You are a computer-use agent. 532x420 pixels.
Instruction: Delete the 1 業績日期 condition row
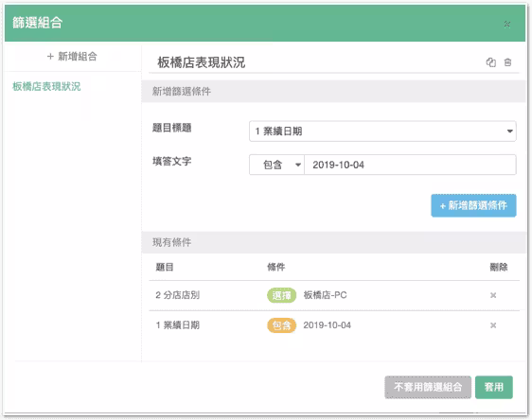(x=493, y=325)
